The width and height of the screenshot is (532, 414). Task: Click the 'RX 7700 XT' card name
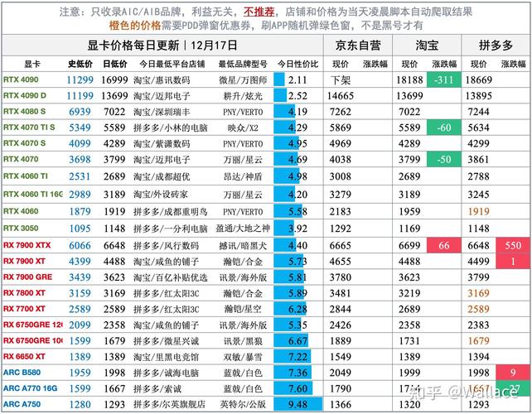[x=24, y=309]
